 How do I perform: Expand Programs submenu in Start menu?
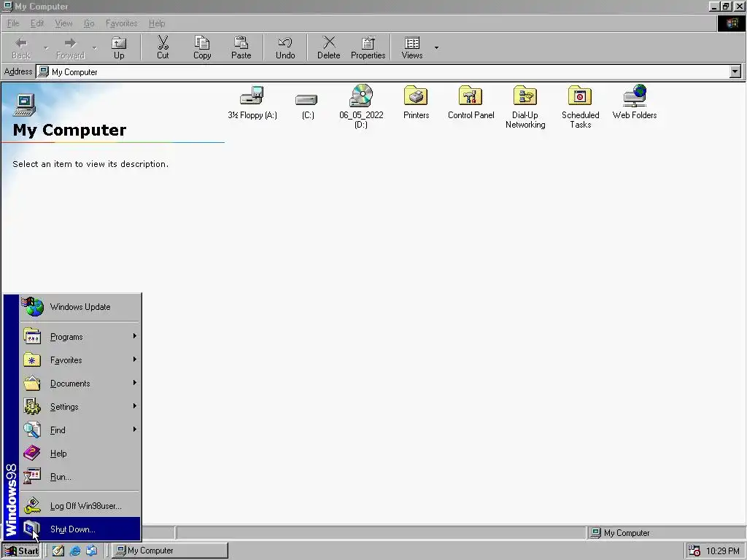click(80, 337)
